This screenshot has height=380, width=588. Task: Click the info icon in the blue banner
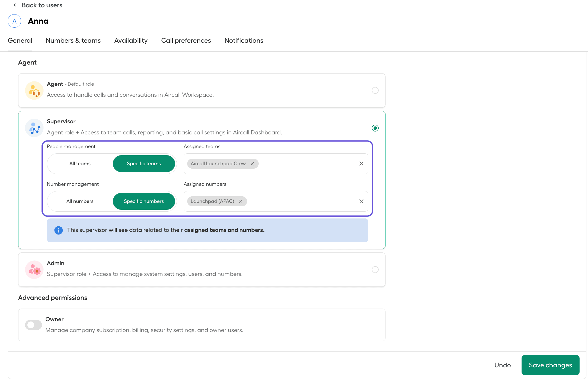click(x=59, y=230)
